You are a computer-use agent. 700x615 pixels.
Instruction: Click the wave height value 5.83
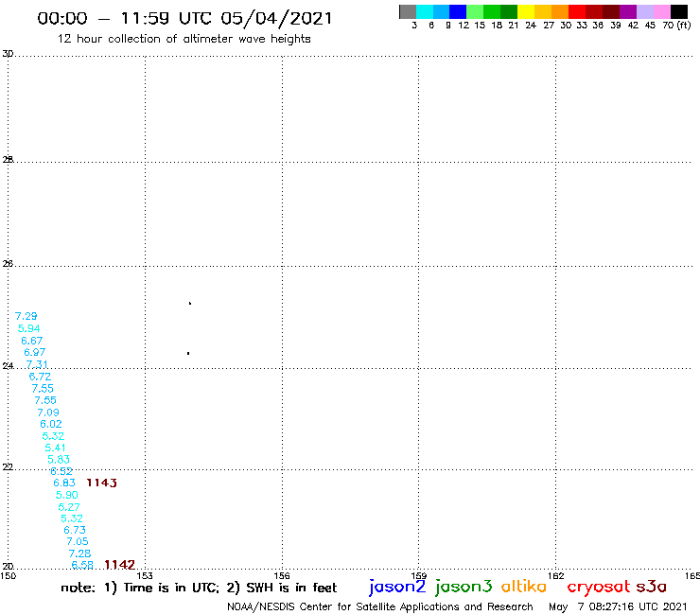pyautogui.click(x=59, y=459)
